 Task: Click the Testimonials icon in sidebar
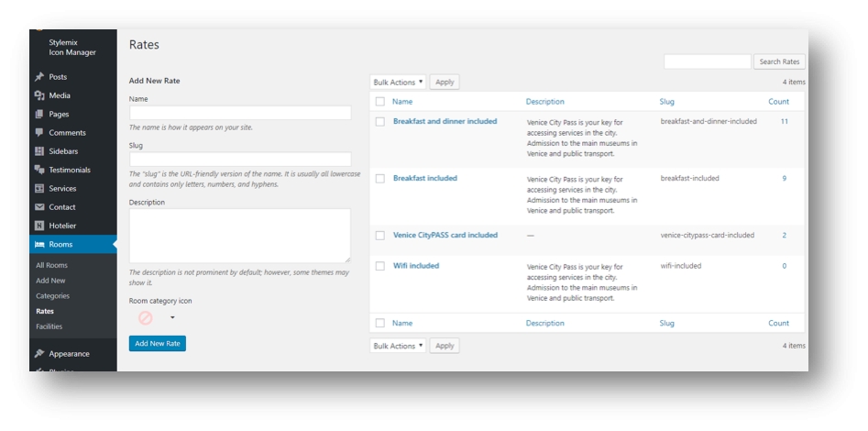pos(39,170)
